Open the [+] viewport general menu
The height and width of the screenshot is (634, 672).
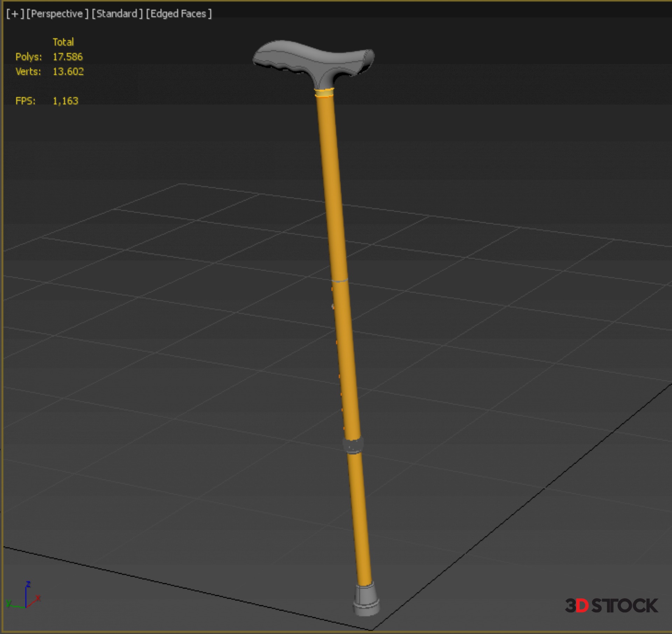click(x=15, y=14)
